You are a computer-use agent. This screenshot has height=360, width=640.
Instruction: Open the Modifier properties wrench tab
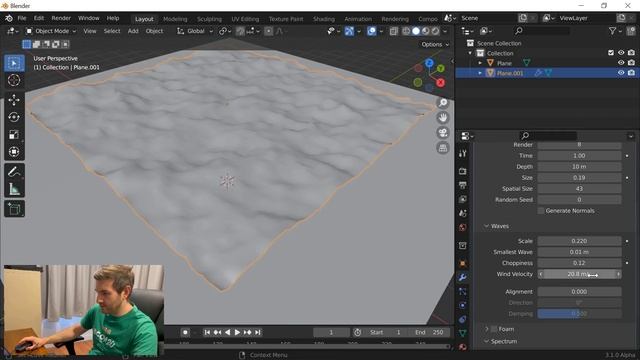click(462, 278)
